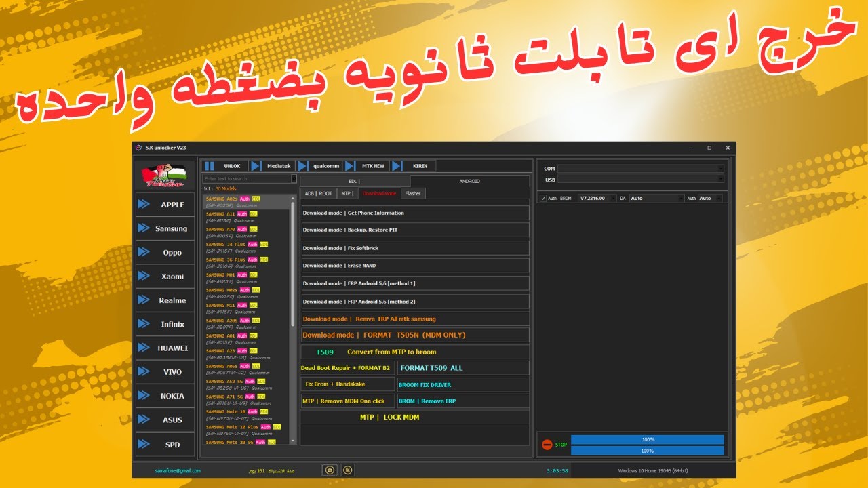The height and width of the screenshot is (488, 868).
Task: Open the ANDROID tab
Action: [x=469, y=181]
